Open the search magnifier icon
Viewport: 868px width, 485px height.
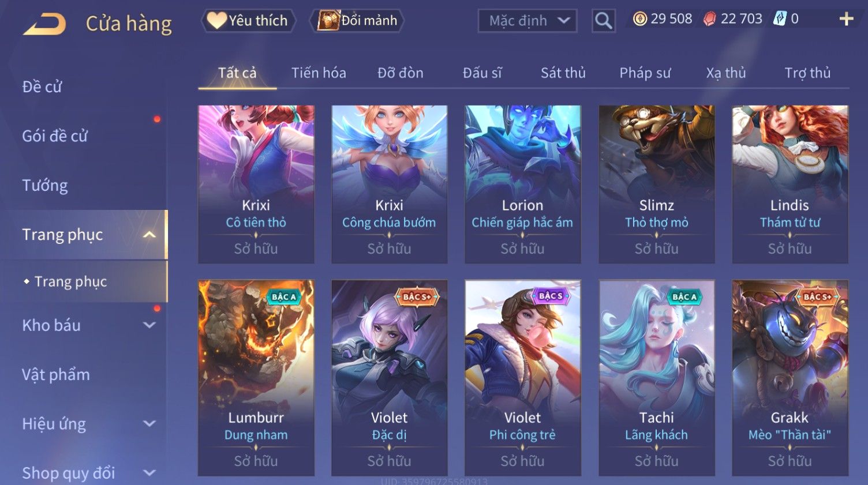[x=603, y=21]
